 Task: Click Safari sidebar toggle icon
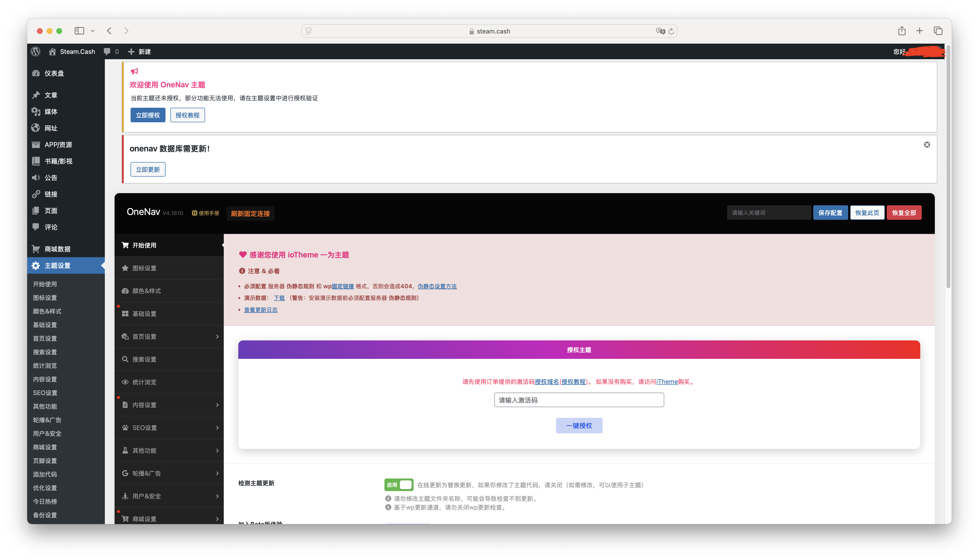(79, 31)
